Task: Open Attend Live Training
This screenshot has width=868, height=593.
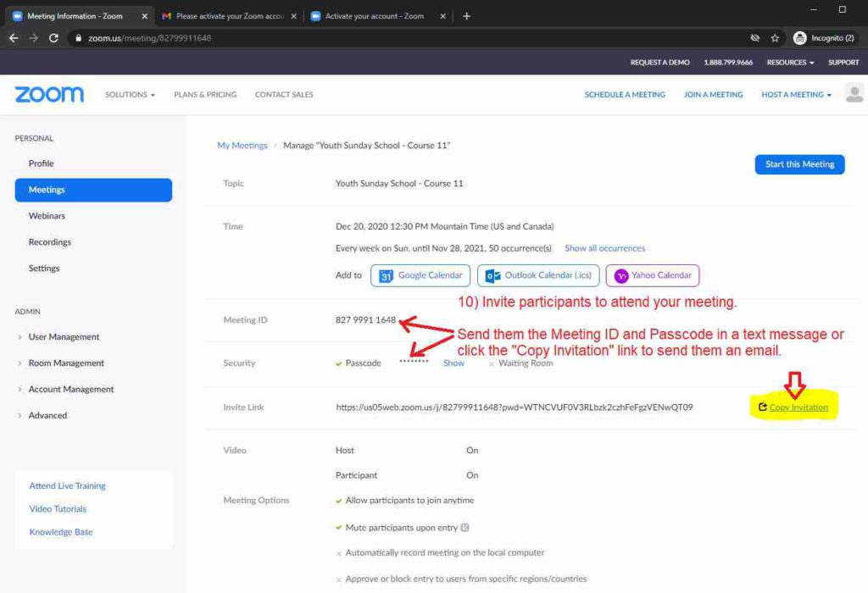Action: click(x=68, y=485)
